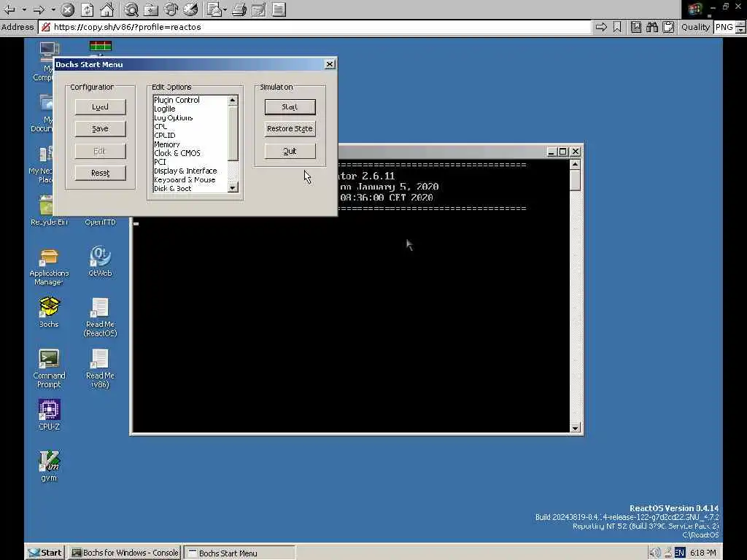747x560 pixels.
Task: Click the text document toolbar icon
Action: click(x=279, y=9)
